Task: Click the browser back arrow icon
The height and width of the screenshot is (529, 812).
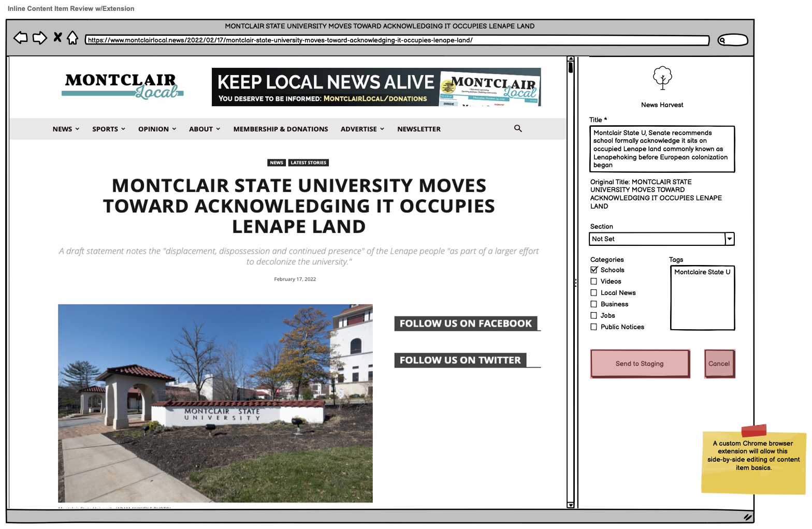Action: pos(20,38)
